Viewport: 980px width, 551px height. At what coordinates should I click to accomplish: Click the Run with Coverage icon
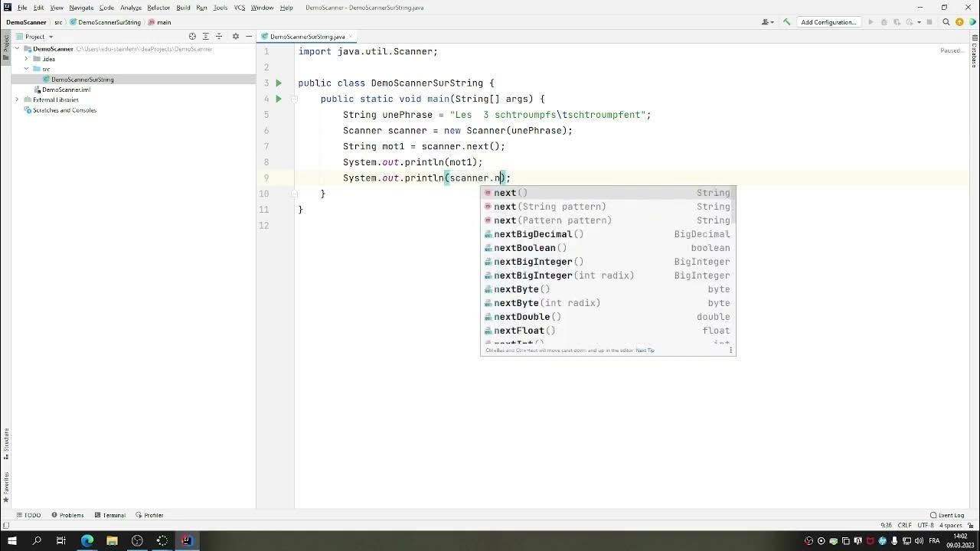[x=897, y=22]
